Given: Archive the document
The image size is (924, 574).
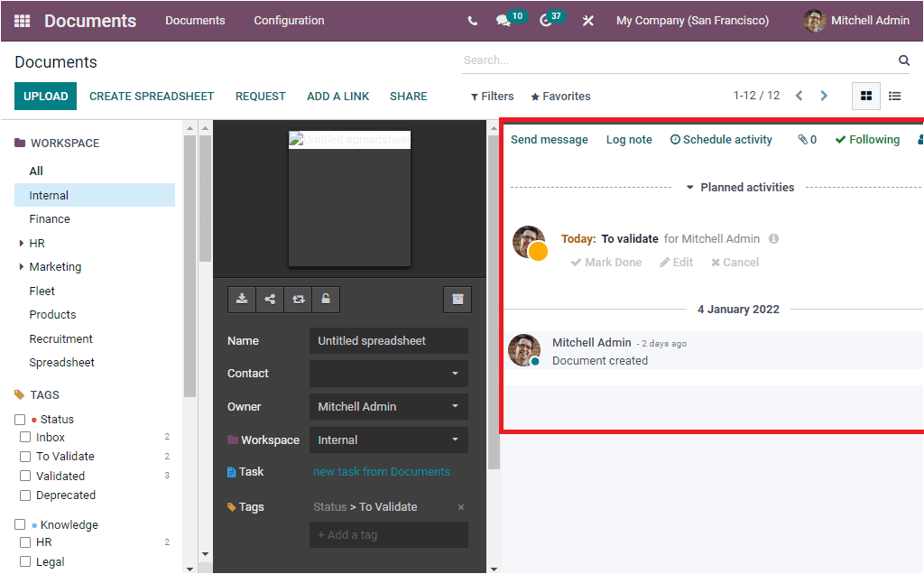Looking at the screenshot, I should tap(457, 300).
